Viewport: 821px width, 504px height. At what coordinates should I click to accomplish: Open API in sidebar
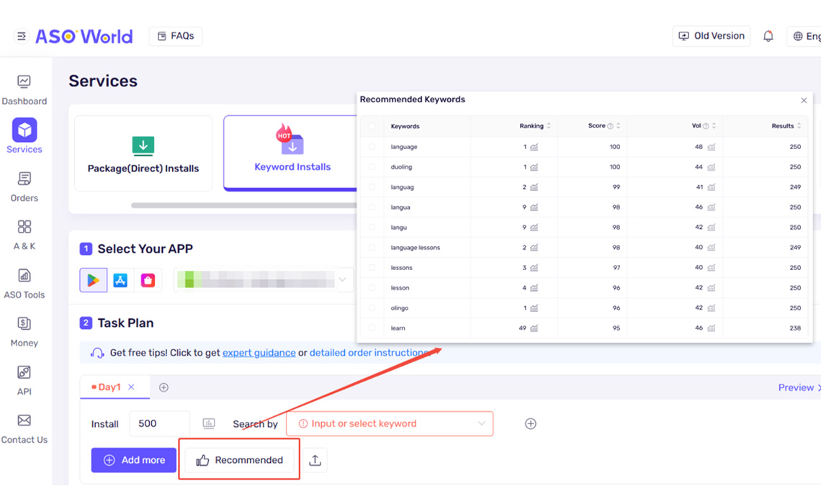(24, 380)
